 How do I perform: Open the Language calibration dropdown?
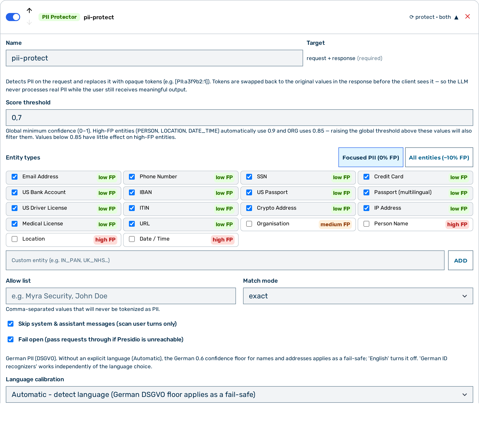click(x=239, y=394)
